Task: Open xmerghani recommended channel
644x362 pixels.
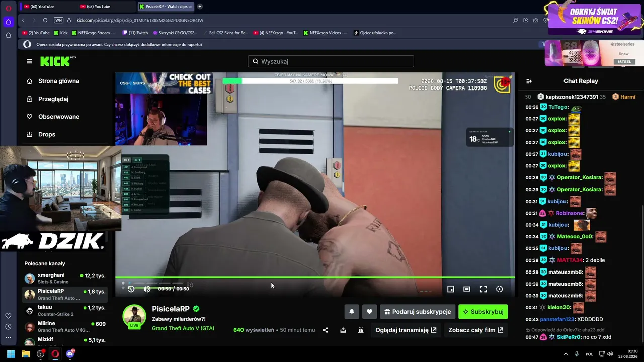Action: (x=65, y=278)
